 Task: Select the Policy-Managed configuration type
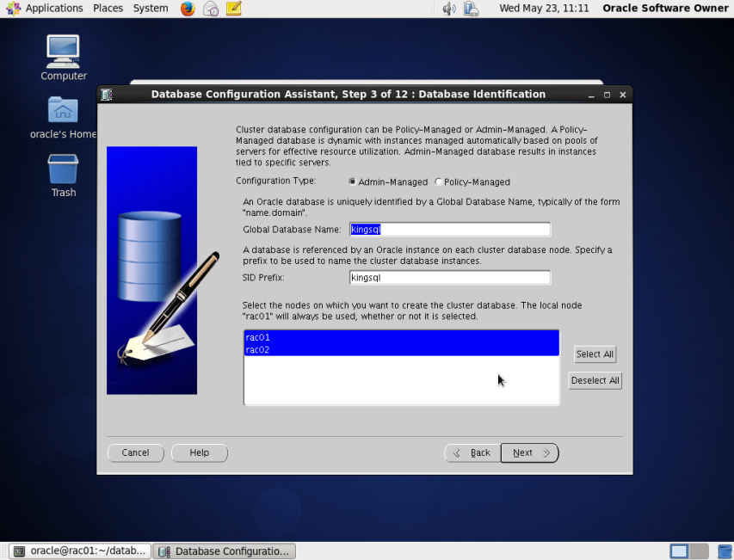coord(439,182)
